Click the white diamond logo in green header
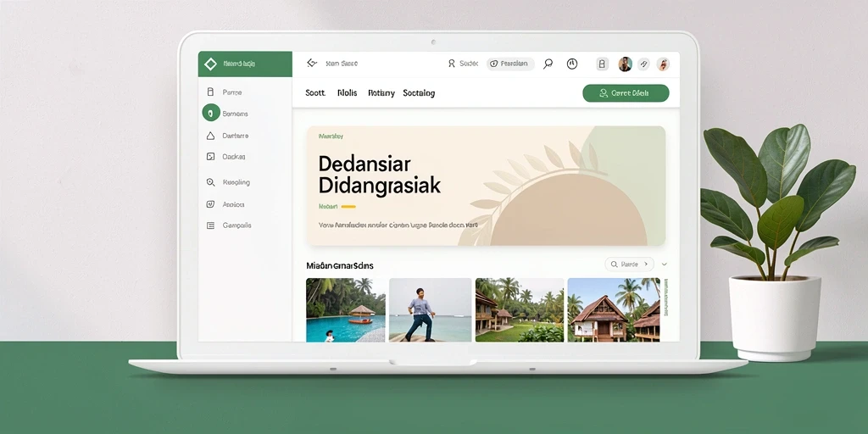This screenshot has height=434, width=868. pyautogui.click(x=210, y=64)
